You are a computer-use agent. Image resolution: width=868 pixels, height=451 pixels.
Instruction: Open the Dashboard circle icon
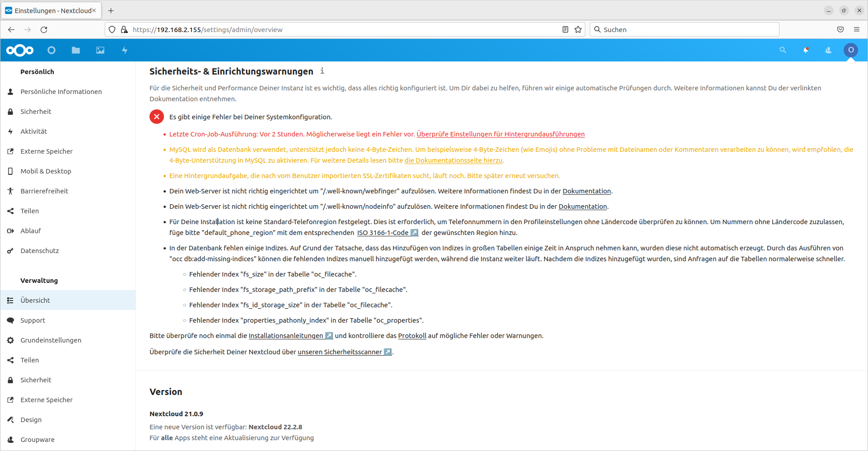(x=51, y=50)
